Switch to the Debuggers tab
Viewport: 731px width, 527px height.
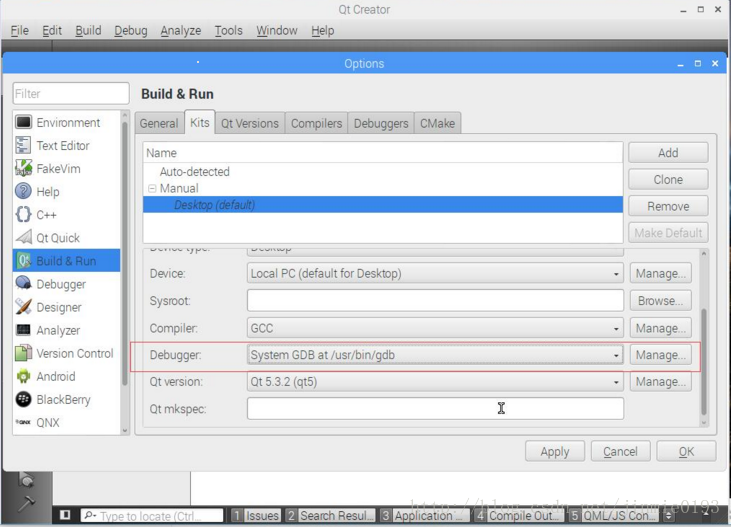(381, 124)
